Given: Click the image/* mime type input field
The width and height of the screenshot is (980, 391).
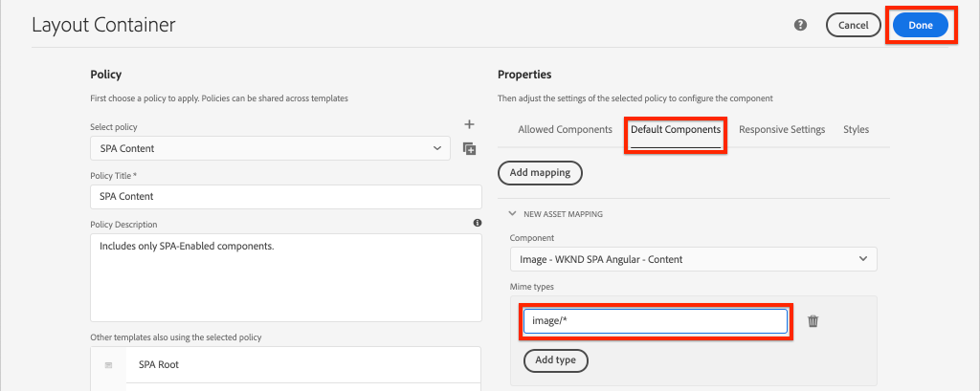Looking at the screenshot, I should coord(655,321).
